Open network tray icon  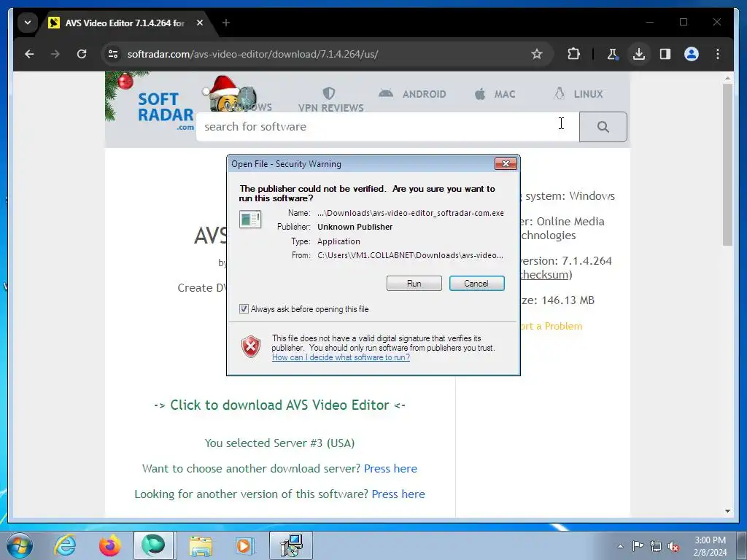(x=656, y=546)
